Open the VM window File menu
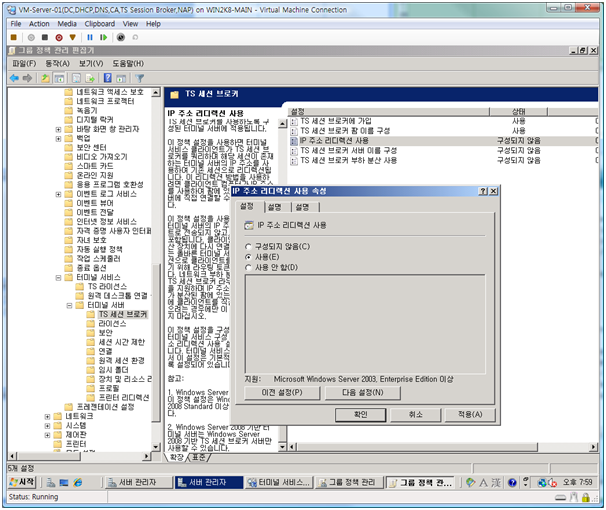 pos(15,24)
